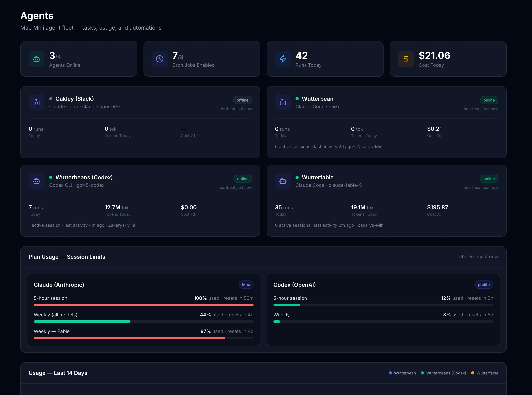Click '87% used · resets in 4d' text
The image size is (532, 395).
(x=227, y=331)
